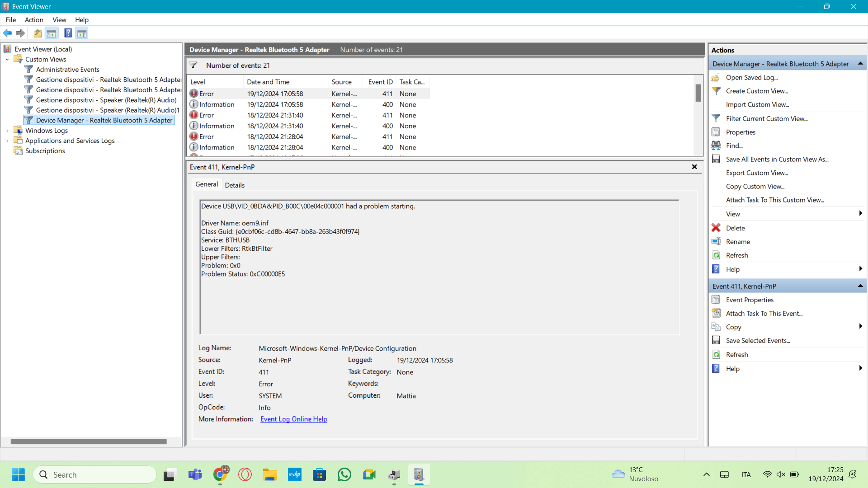868x488 pixels.
Task: Click the Back arrow toolbar icon
Action: click(x=7, y=33)
